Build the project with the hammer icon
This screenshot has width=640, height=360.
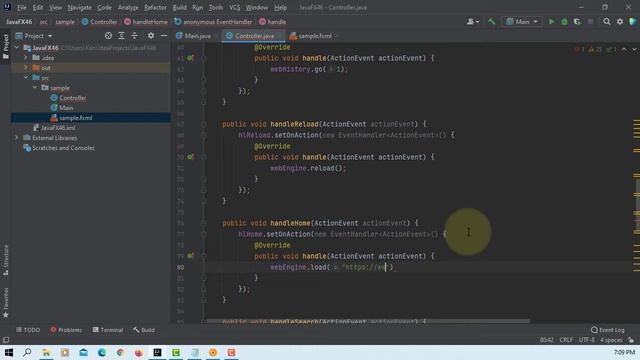[491, 22]
